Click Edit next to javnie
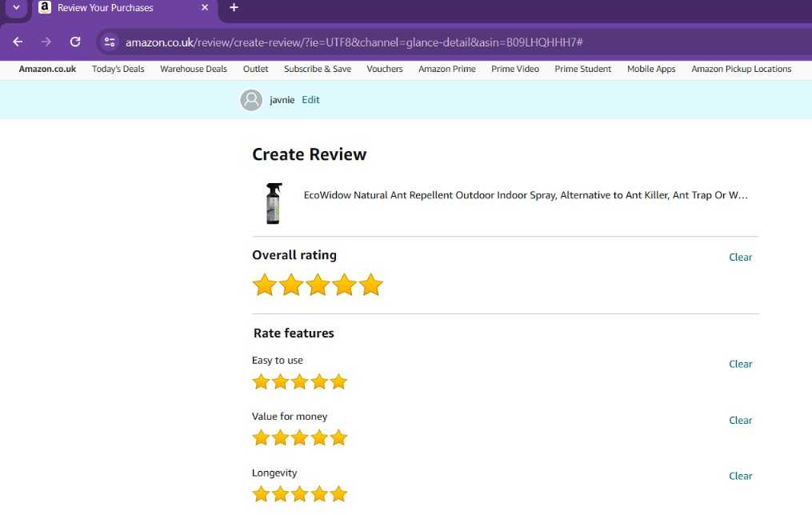 [310, 100]
